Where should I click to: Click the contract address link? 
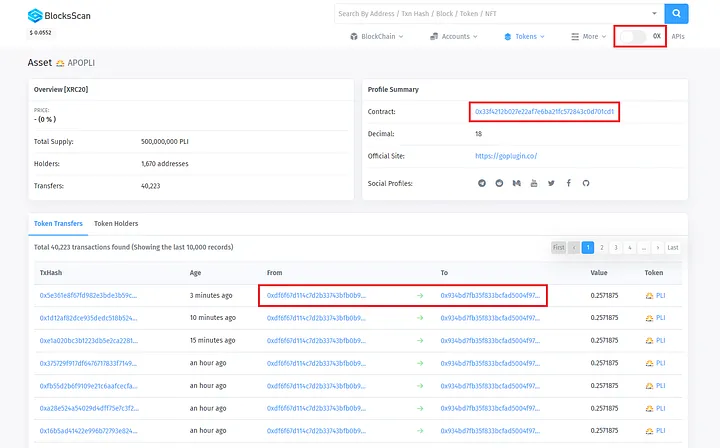[x=544, y=111]
